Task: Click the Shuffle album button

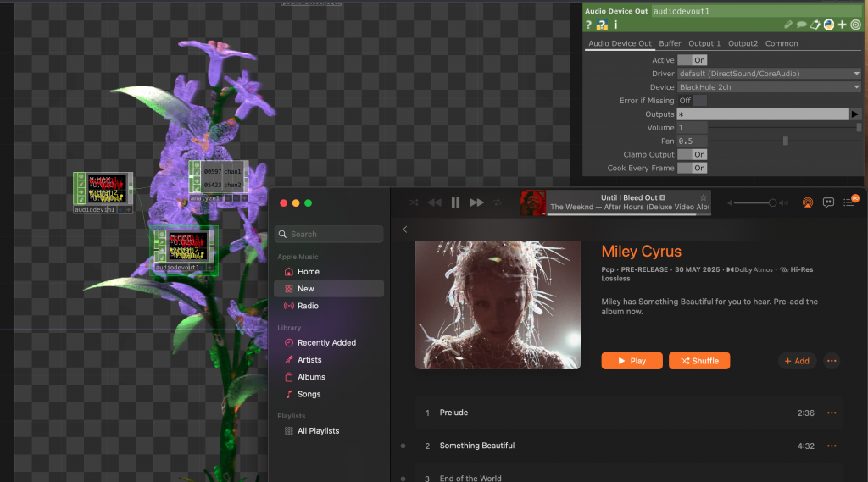Action: click(x=699, y=361)
